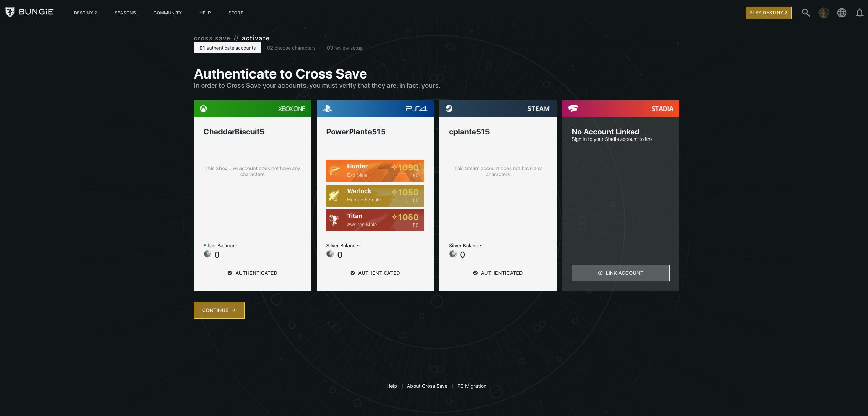Image resolution: width=868 pixels, height=416 pixels.
Task: Click the Xbox One Authenticated checkmark
Action: coord(230,273)
